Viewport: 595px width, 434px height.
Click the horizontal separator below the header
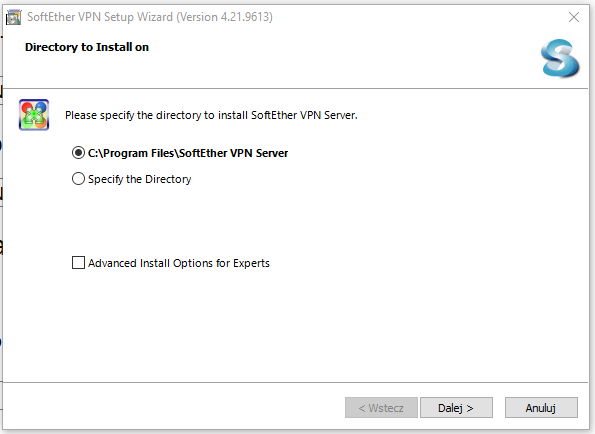click(296, 88)
